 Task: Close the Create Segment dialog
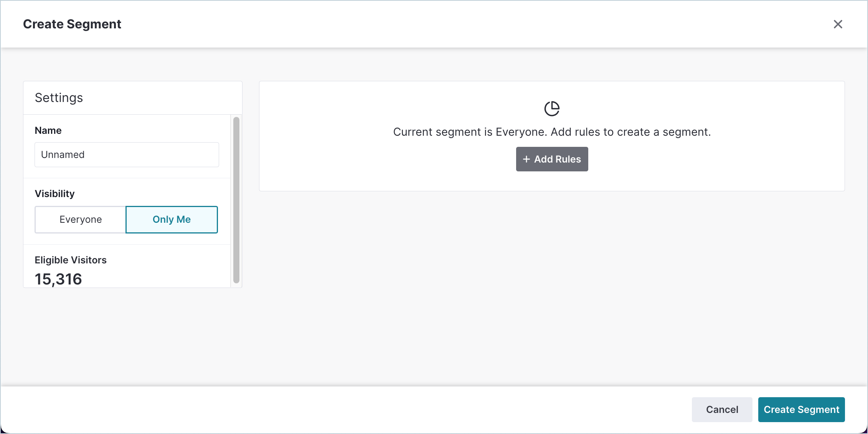coord(838,24)
